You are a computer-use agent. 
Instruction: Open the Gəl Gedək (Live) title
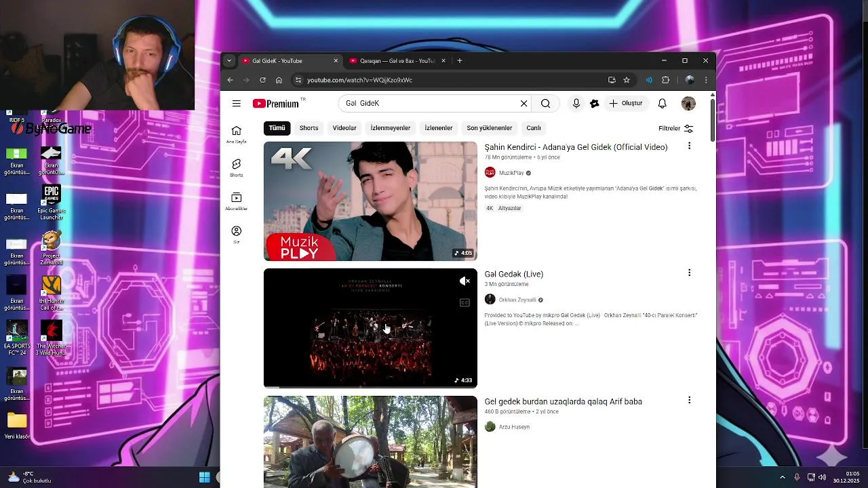coord(514,274)
